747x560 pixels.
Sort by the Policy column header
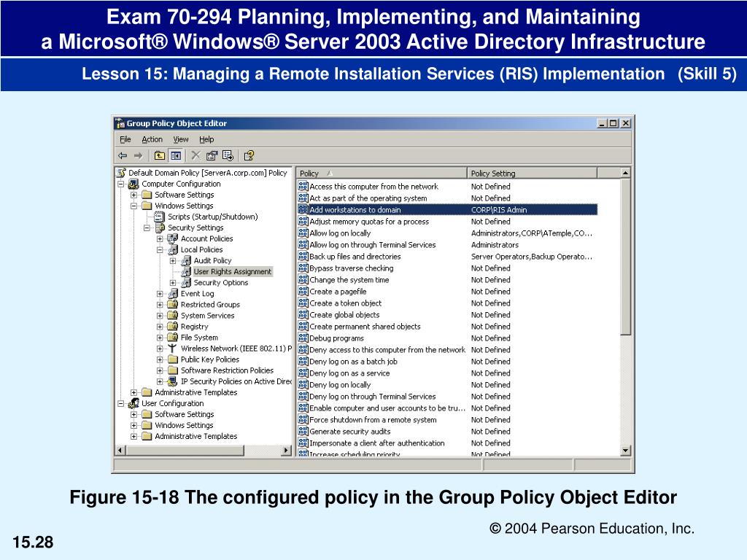click(382, 174)
